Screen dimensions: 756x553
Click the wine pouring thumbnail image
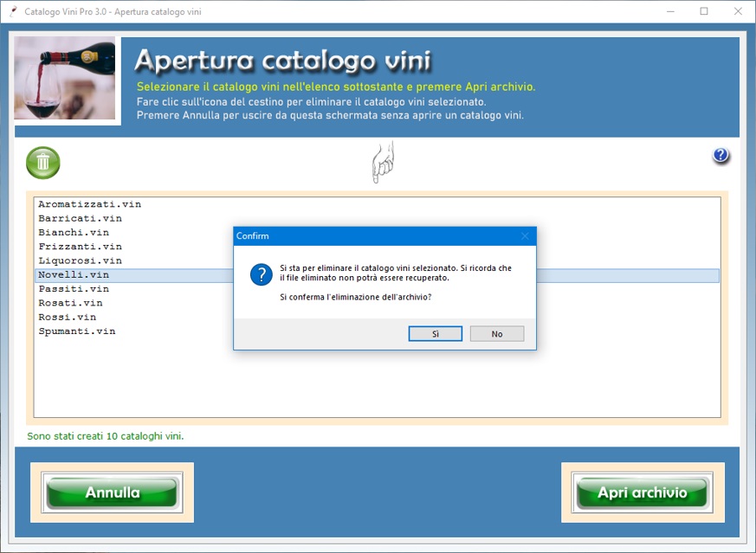tap(65, 78)
